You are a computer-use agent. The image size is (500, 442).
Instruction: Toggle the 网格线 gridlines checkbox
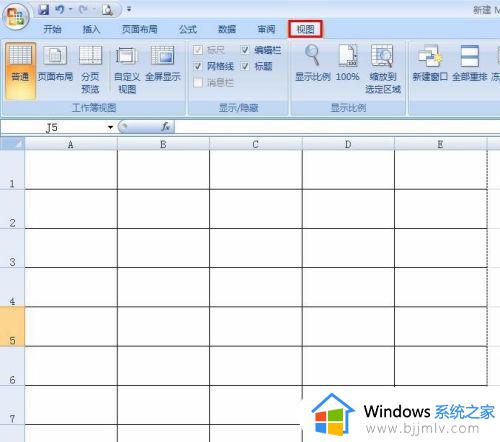click(198, 66)
